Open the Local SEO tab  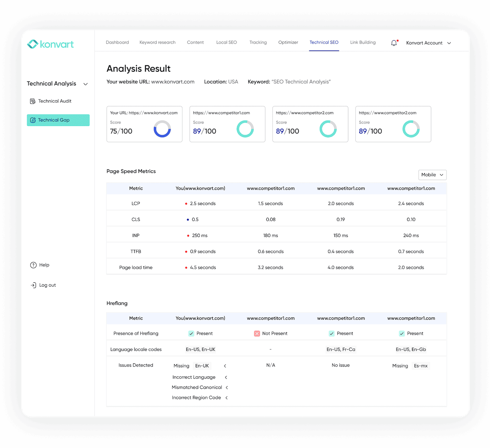226,42
